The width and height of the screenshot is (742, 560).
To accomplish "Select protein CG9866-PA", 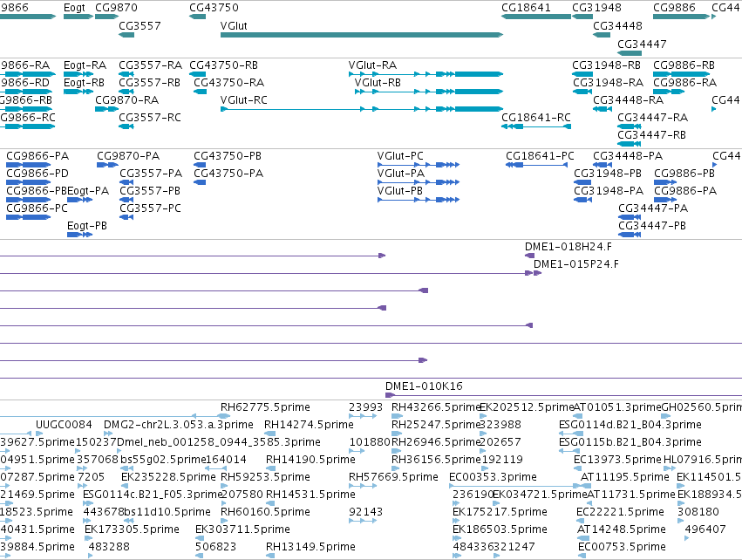I will pos(29,165).
